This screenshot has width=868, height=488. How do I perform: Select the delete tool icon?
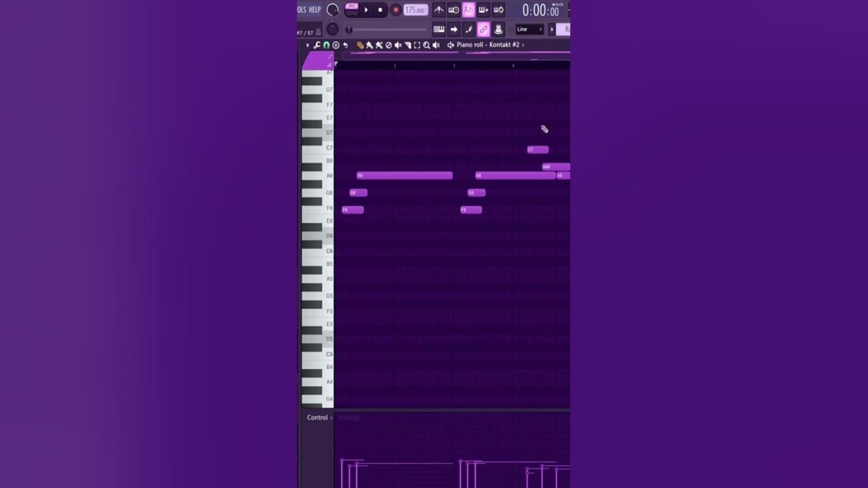click(389, 45)
